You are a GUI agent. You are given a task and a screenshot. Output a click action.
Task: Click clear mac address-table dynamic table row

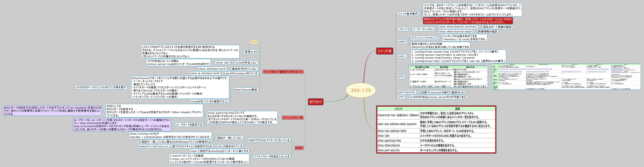pos(436,124)
